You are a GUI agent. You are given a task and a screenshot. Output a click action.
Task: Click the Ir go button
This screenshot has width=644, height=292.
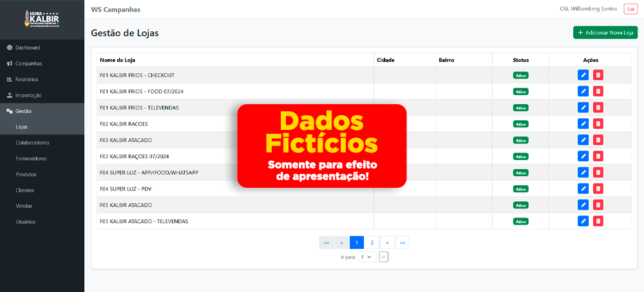[x=384, y=257]
